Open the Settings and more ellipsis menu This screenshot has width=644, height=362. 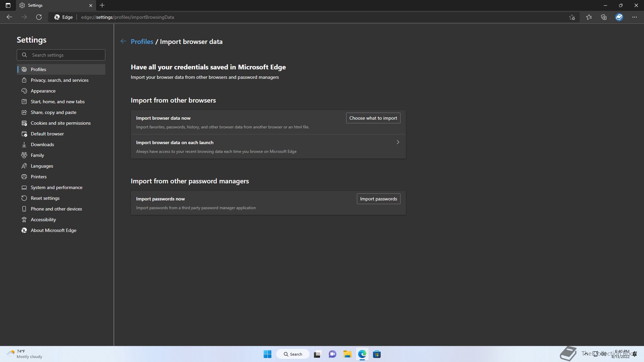(x=635, y=17)
